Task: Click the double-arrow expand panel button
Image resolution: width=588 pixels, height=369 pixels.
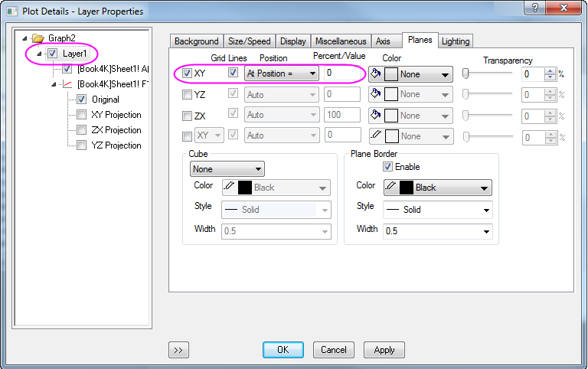Action: pyautogui.click(x=178, y=350)
